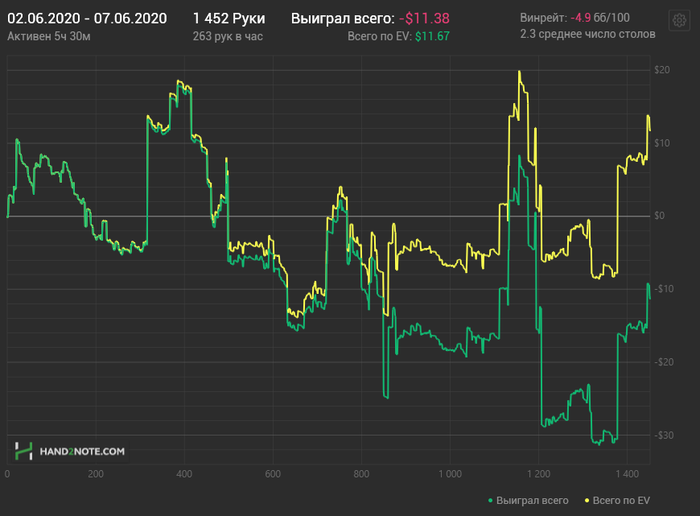Click the 1 000 x-axis label

[x=450, y=474]
